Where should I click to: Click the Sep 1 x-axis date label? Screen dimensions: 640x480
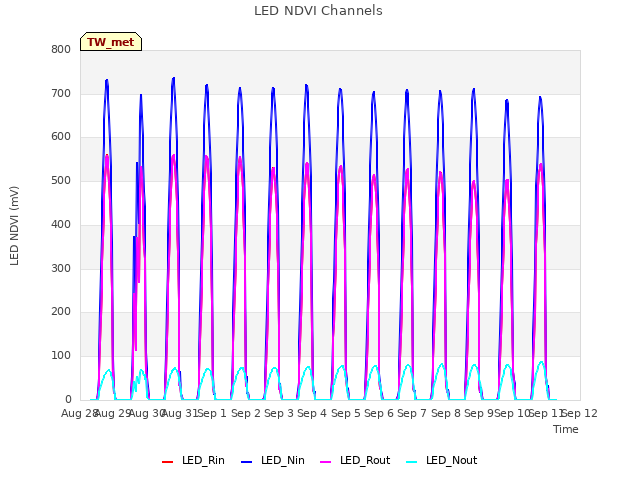click(212, 413)
